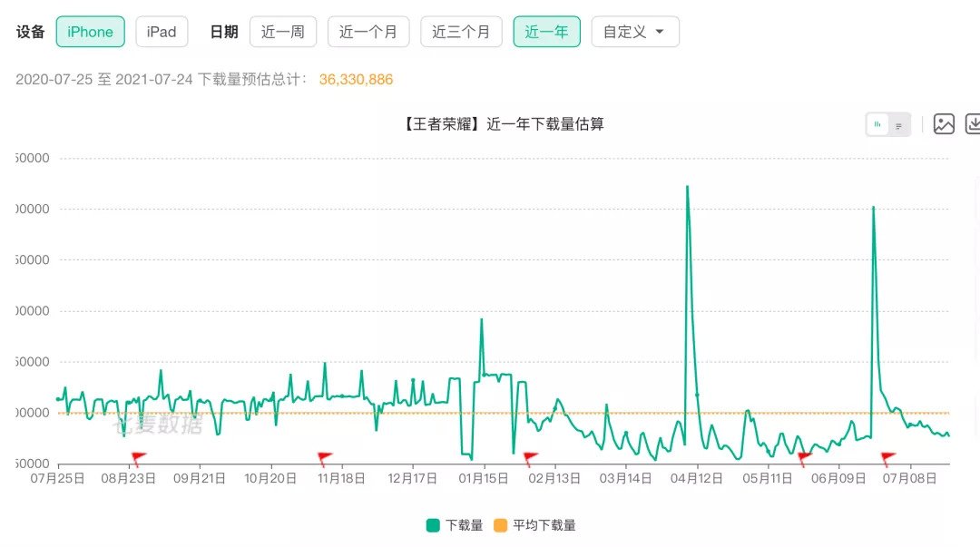Click the download data icon
Viewport: 980px width, 547px height.
pos(973,123)
